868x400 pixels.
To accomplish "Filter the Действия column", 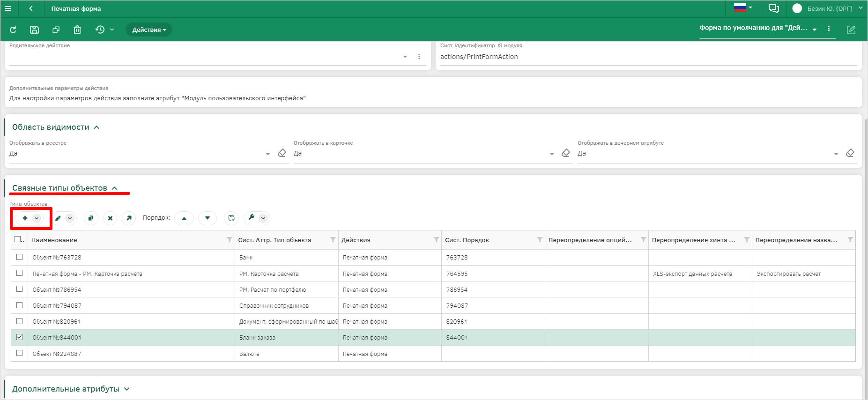I will 436,240.
